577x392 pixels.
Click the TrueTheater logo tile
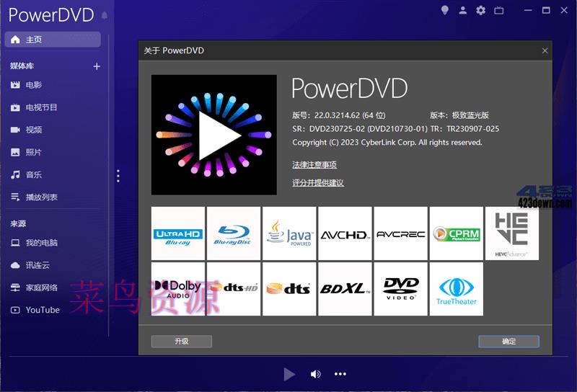point(457,289)
